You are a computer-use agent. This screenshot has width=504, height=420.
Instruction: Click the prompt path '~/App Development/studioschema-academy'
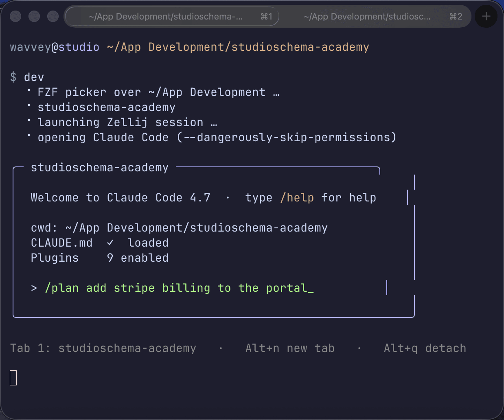238,47
